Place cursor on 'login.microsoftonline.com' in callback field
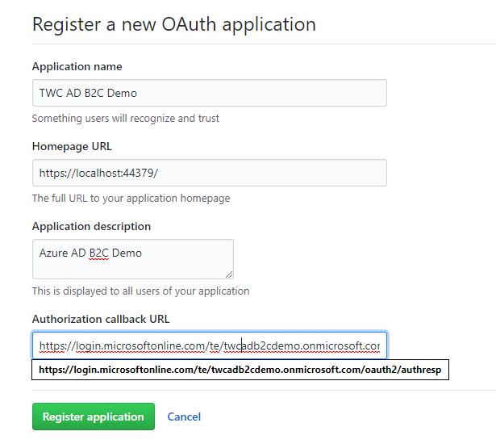This screenshot has width=496, height=448. point(140,345)
